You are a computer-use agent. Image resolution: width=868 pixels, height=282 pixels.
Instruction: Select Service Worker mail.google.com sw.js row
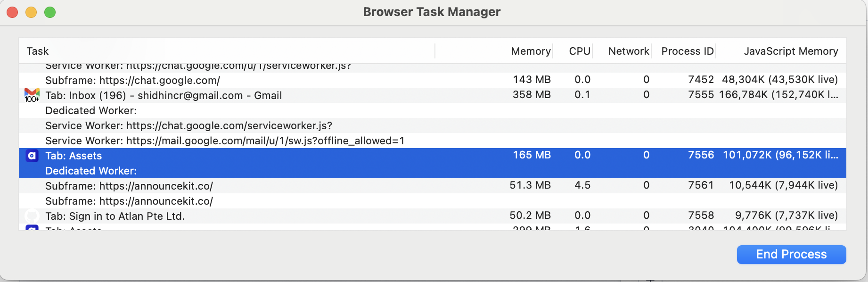point(433,141)
